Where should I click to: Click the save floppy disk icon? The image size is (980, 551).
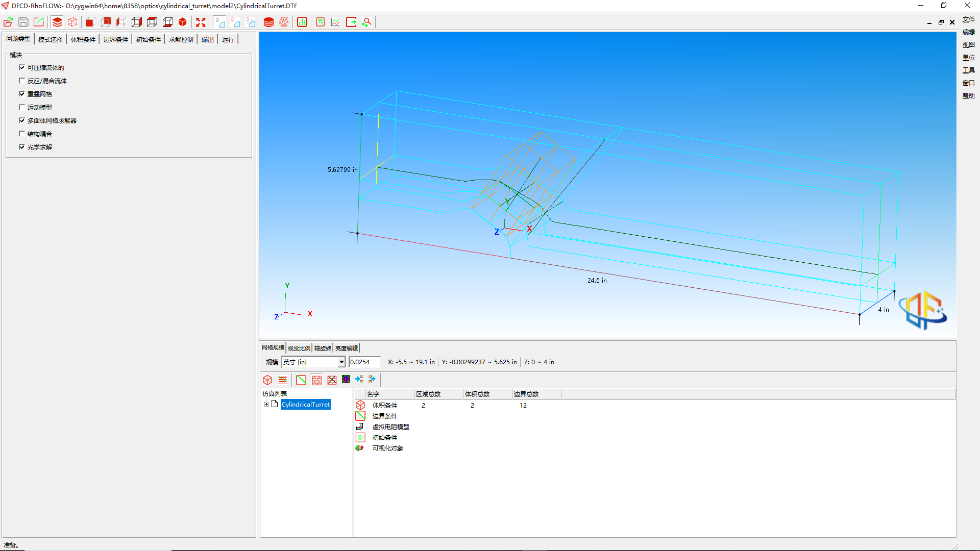point(23,22)
